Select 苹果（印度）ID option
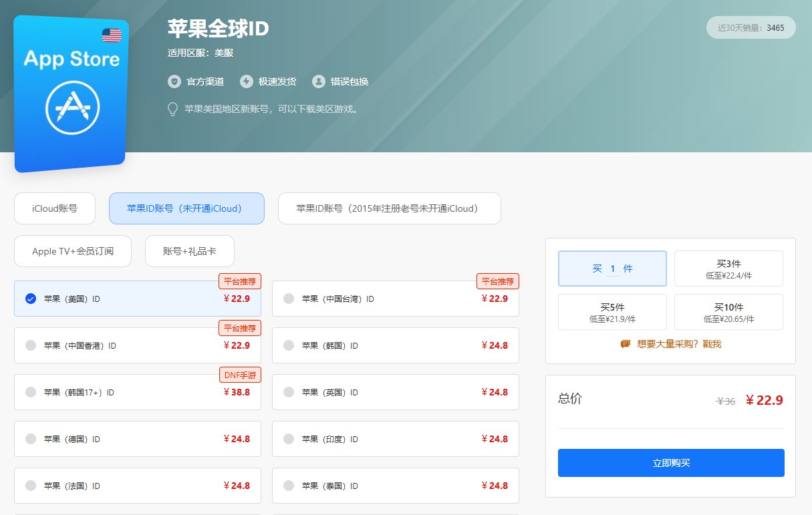The image size is (812, 515). [x=396, y=439]
